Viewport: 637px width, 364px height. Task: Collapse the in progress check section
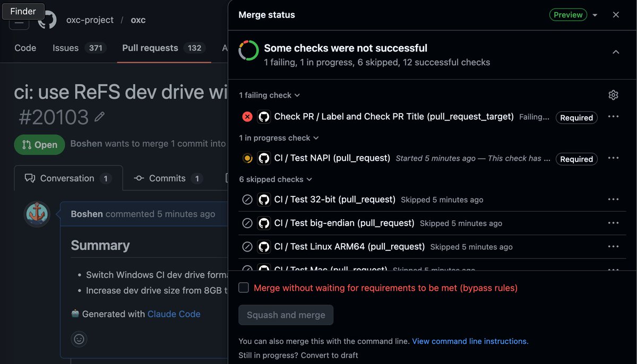279,137
